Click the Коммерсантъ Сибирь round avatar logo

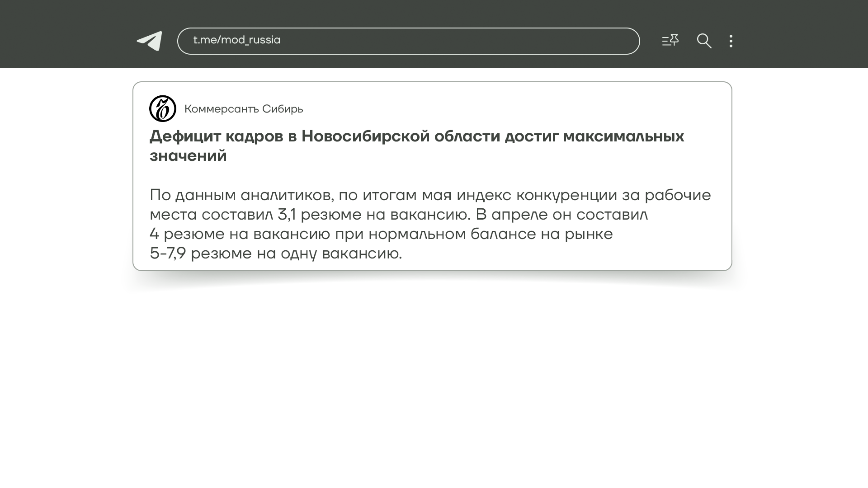click(x=163, y=108)
